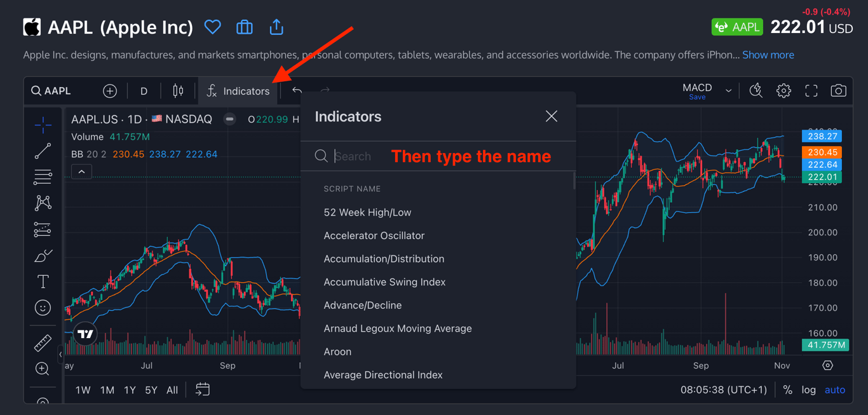Toggle auto scale mode
The width and height of the screenshot is (868, 415).
click(835, 390)
